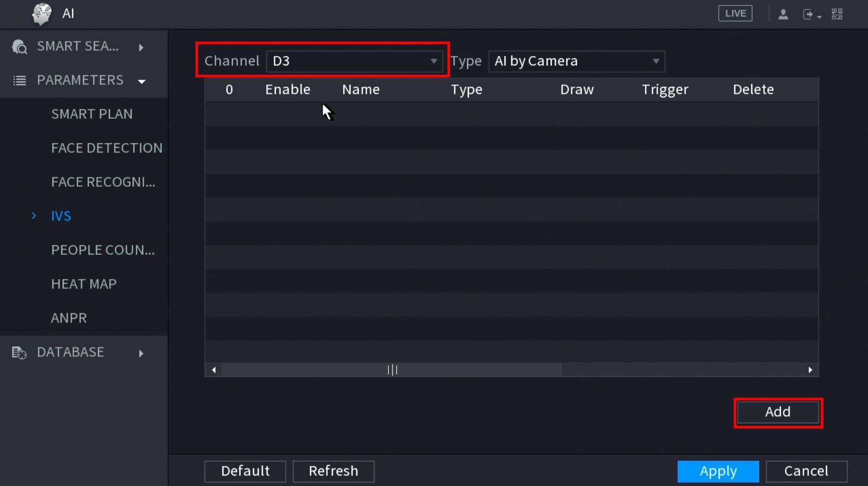
Task: Click the user account icon
Action: [783, 15]
